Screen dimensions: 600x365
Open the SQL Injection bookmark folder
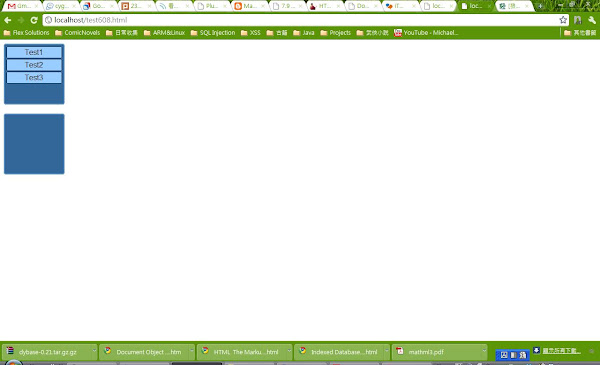coord(213,33)
